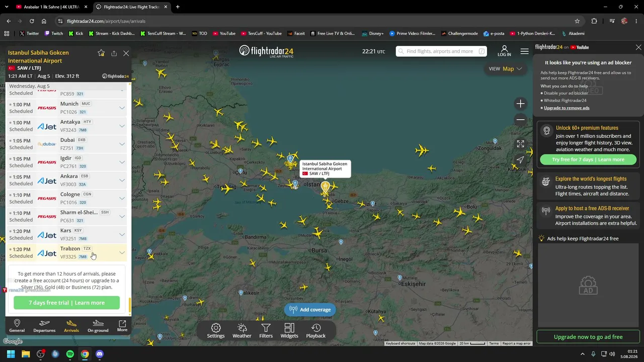
Task: Click the Add coverage button
Action: coord(310,310)
